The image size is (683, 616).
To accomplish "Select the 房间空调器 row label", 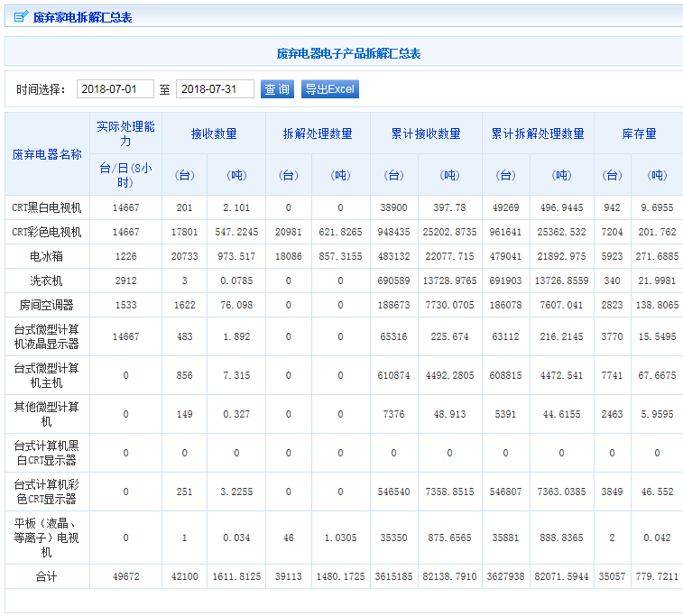I will pyautogui.click(x=47, y=305).
